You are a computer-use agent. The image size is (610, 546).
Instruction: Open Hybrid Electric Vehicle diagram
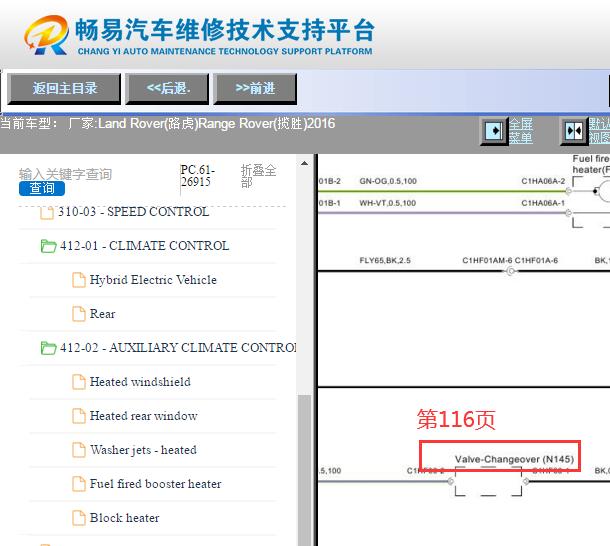click(153, 280)
